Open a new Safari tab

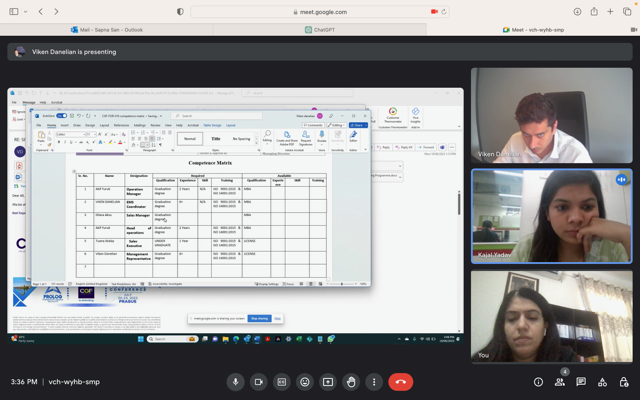point(610,11)
